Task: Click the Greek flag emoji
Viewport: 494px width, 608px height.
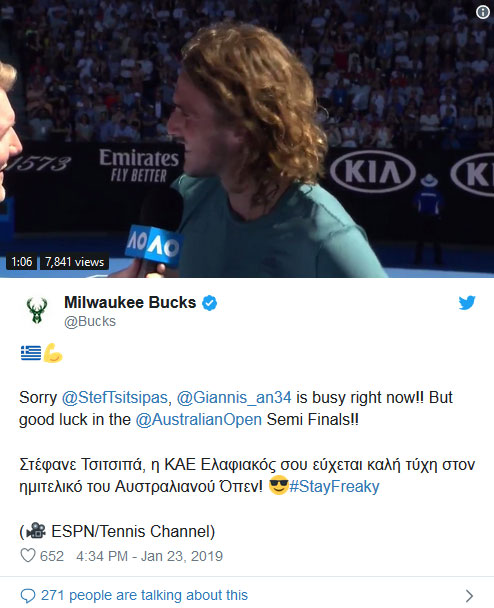Action: (x=31, y=353)
